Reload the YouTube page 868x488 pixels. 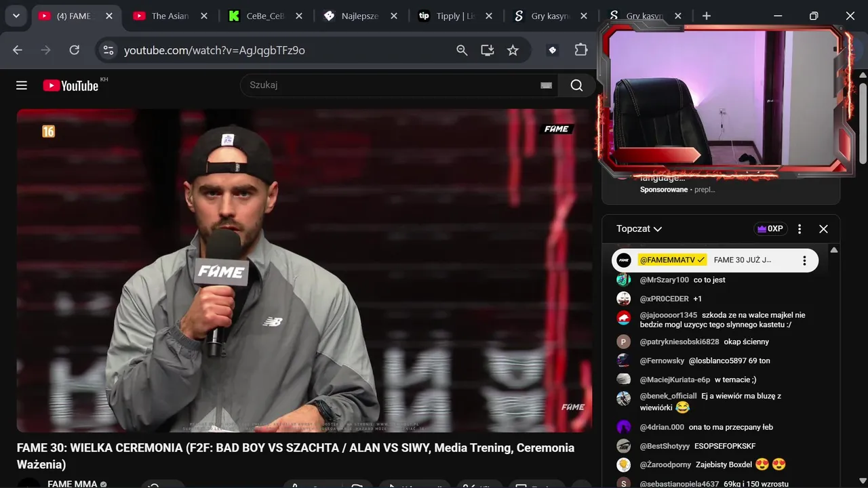click(x=75, y=50)
